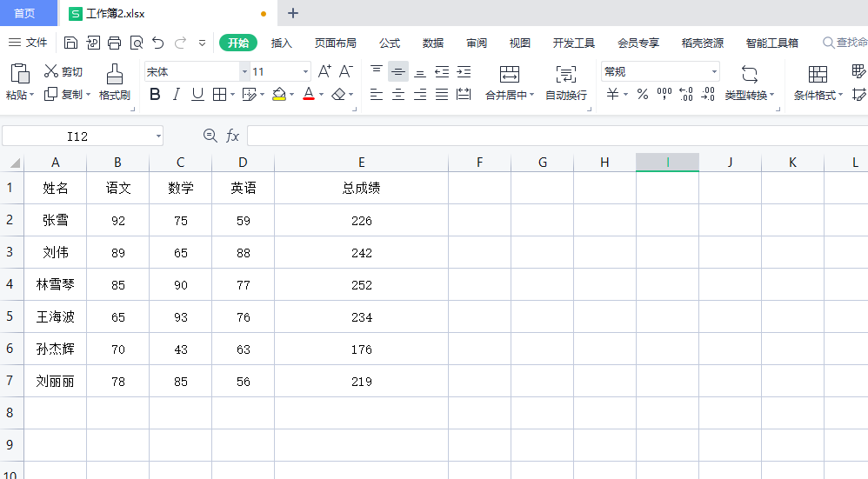Open the font name dropdown (宋体)
868x479 pixels.
tap(244, 72)
